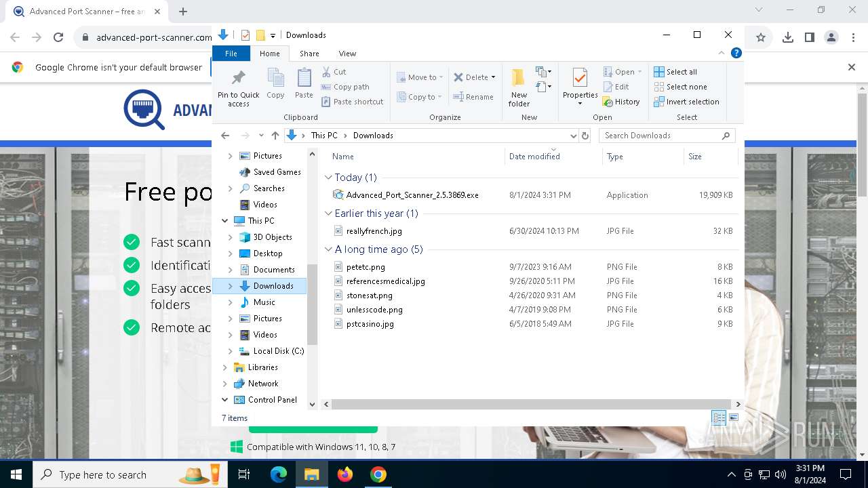Switch to the Share ribbon tab
The height and width of the screenshot is (488, 868).
[x=309, y=53]
